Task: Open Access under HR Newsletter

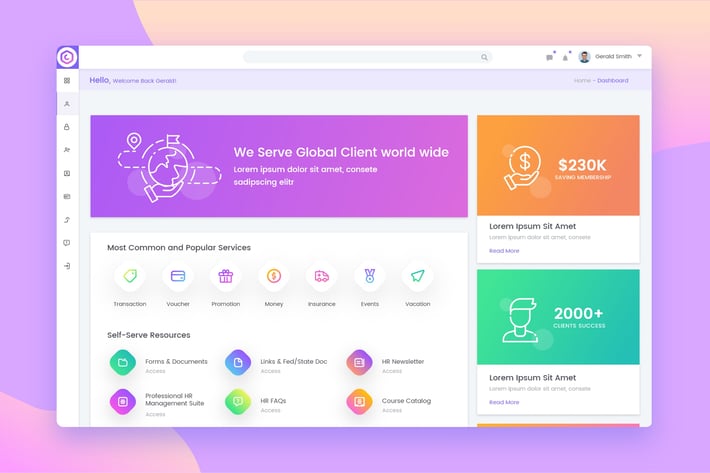Action: [392, 371]
